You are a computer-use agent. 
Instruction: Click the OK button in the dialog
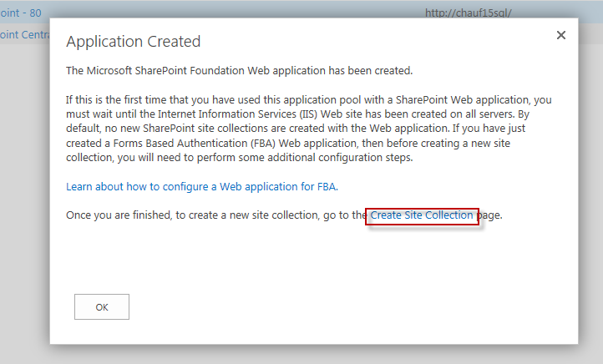pyautogui.click(x=102, y=306)
